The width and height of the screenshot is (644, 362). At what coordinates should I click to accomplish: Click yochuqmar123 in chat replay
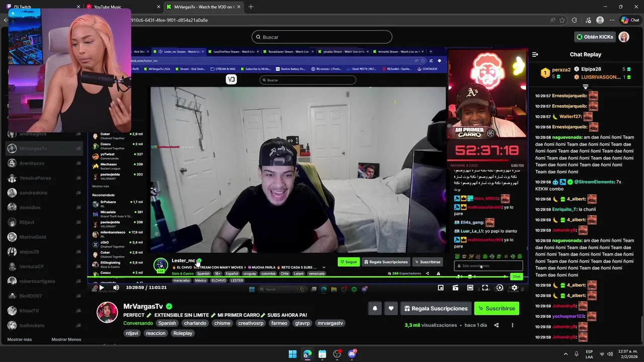pyautogui.click(x=569, y=317)
